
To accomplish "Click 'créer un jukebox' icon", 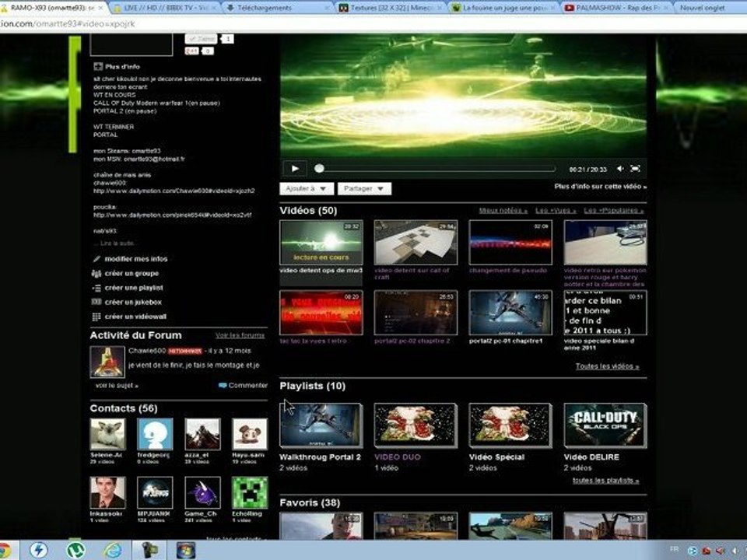I will 96,302.
